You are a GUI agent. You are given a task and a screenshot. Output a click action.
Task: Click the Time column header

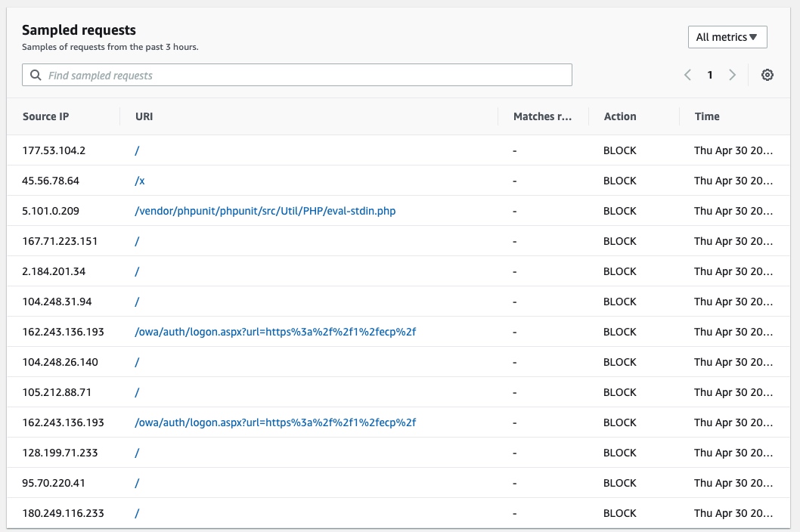pos(707,116)
